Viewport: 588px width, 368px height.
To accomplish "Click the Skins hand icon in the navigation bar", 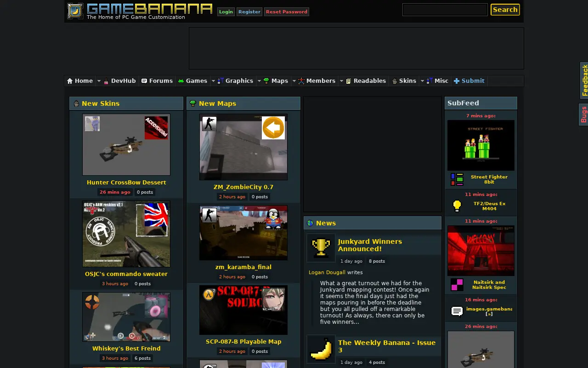I will [394, 81].
